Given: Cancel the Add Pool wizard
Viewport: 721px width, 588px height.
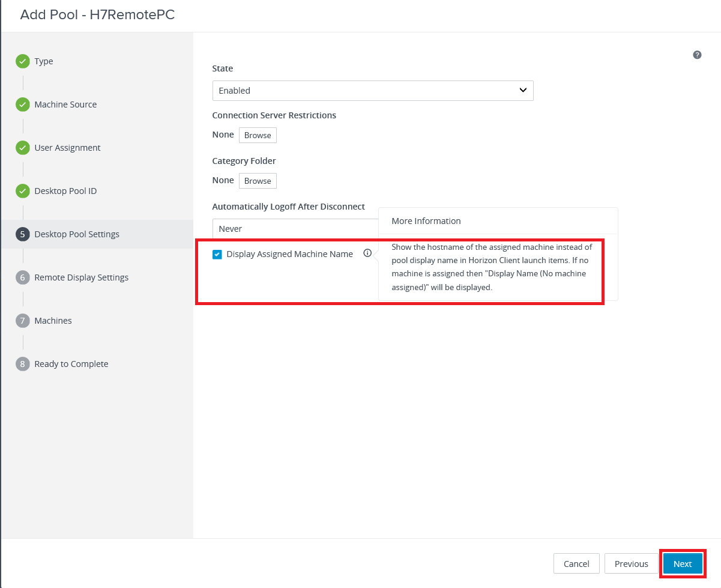Looking at the screenshot, I should tap(576, 564).
